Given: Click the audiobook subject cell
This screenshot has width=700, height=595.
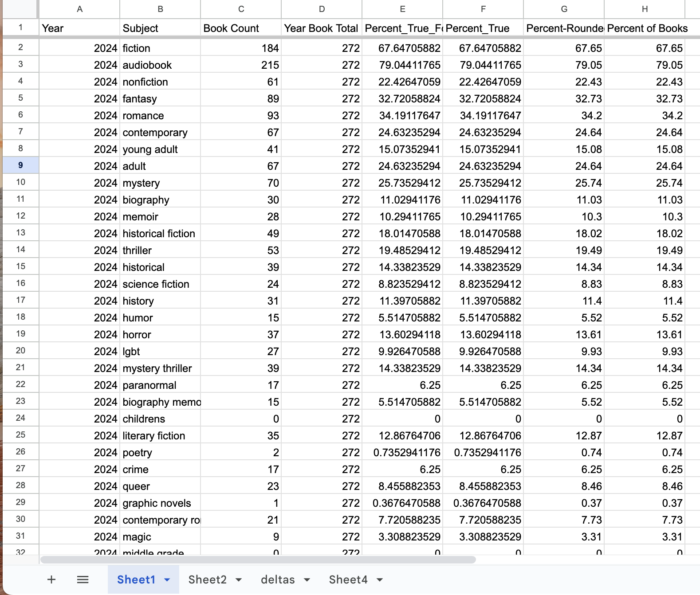Looking at the screenshot, I should coord(160,65).
